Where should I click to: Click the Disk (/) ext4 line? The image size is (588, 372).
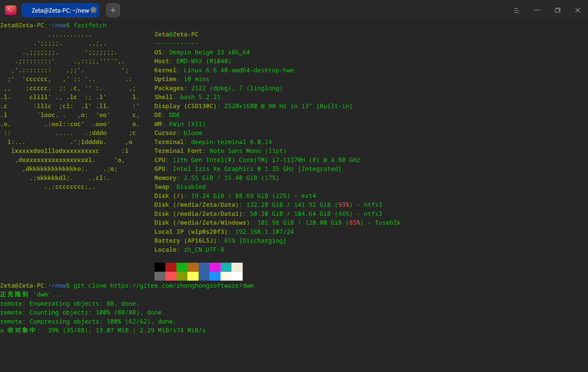(x=235, y=196)
